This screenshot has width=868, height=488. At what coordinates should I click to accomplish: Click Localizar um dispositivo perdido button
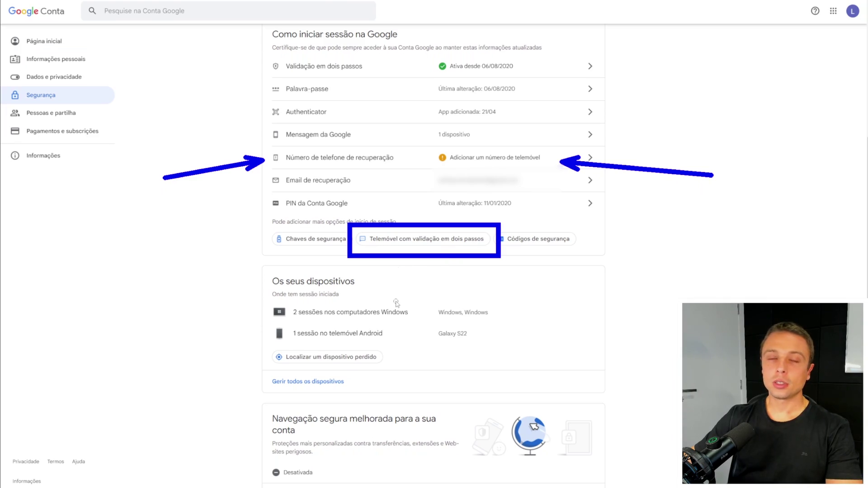click(327, 357)
